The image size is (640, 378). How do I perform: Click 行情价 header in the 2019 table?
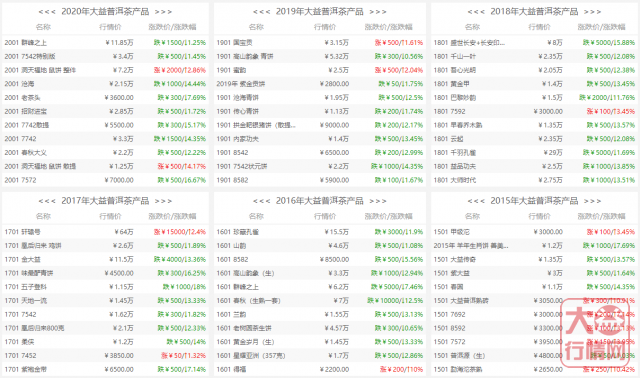pyautogui.click(x=325, y=27)
